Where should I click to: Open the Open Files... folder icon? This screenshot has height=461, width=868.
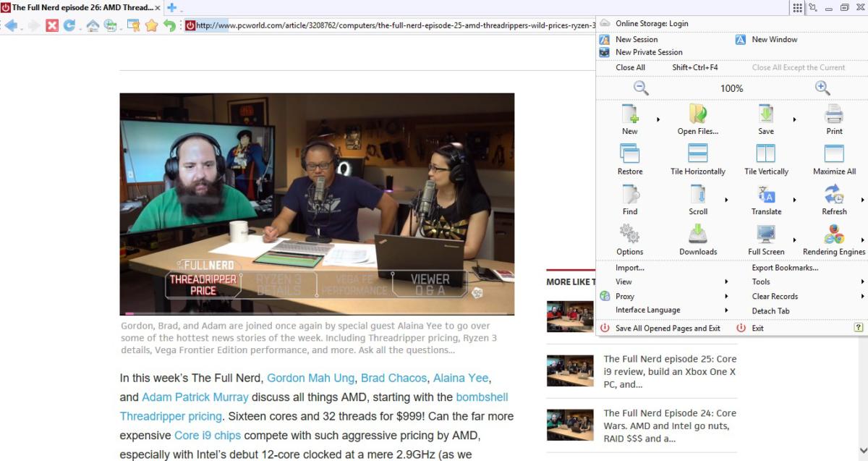697,114
